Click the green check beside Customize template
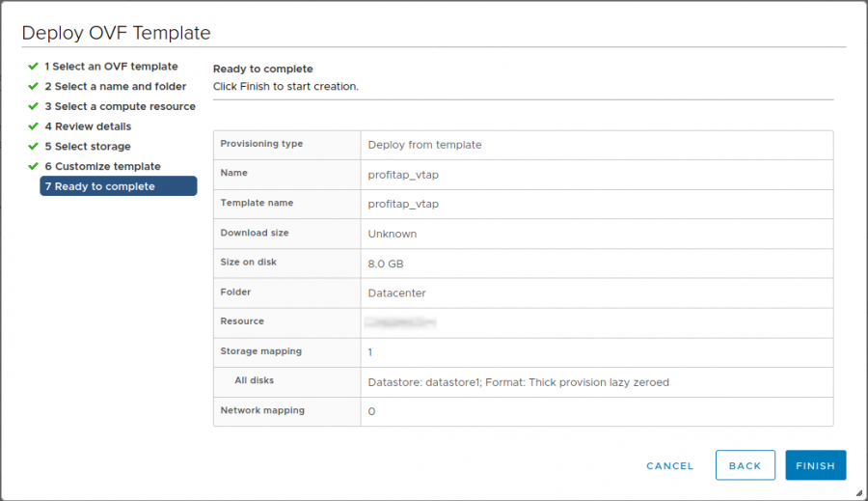This screenshot has height=501, width=868. coord(33,166)
